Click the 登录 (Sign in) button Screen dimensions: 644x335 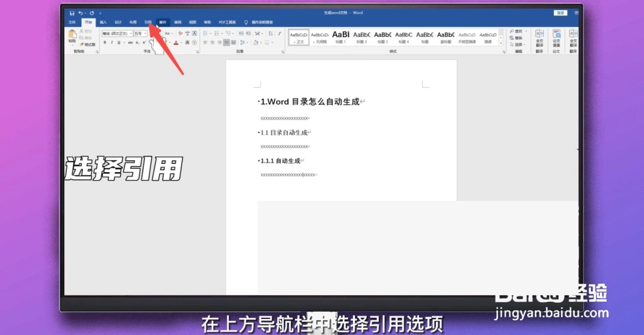(561, 13)
